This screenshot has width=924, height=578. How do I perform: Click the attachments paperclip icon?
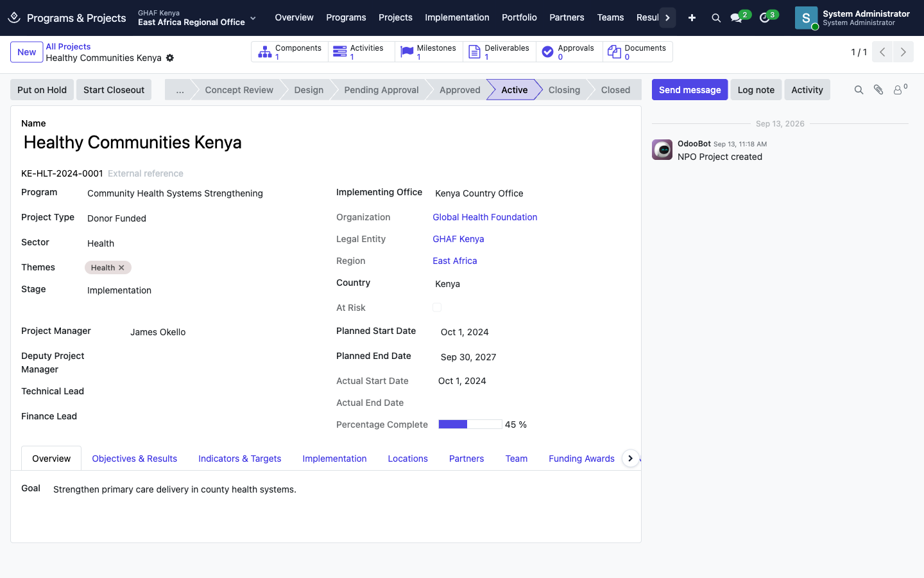[x=878, y=90]
